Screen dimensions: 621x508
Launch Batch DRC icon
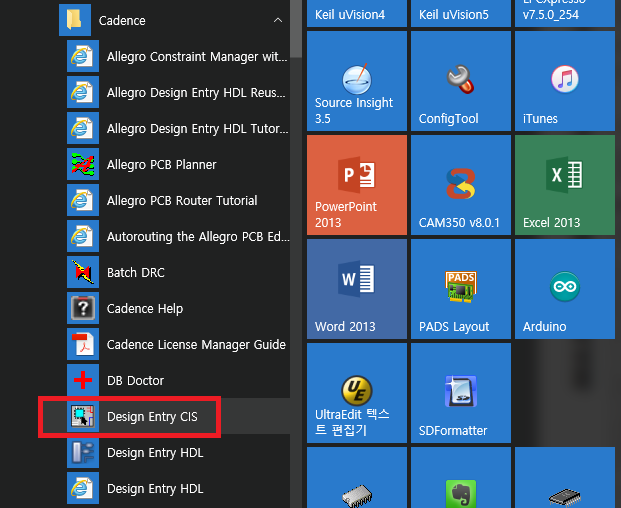click(83, 272)
